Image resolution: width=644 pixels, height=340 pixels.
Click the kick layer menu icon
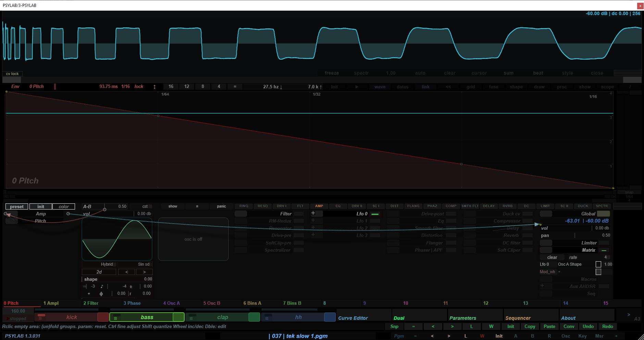(x=40, y=318)
